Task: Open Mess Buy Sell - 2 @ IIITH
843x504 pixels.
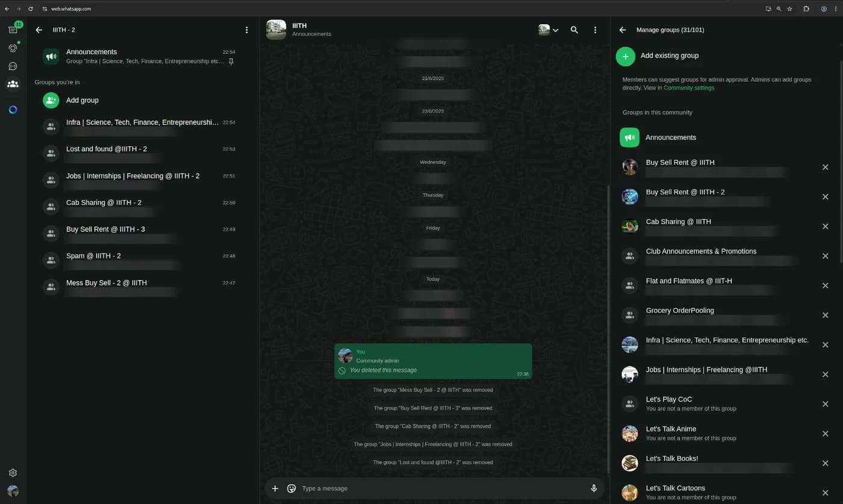Action: click(143, 287)
